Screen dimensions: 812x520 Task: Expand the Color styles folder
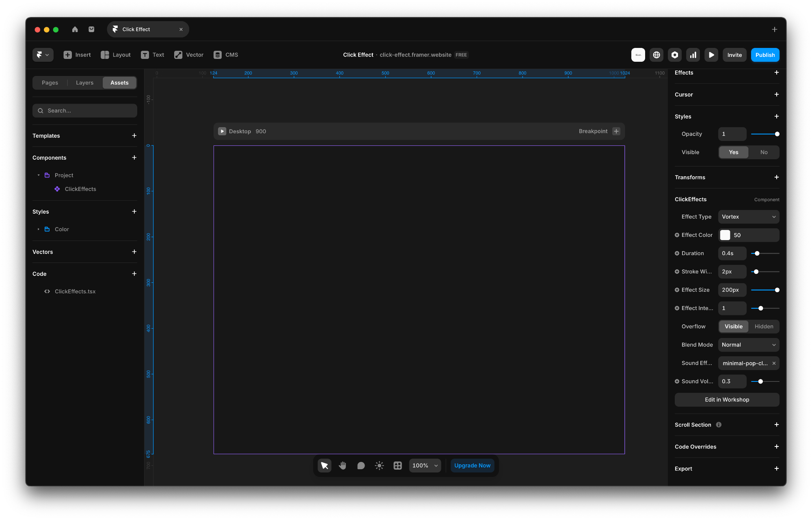[x=39, y=229]
